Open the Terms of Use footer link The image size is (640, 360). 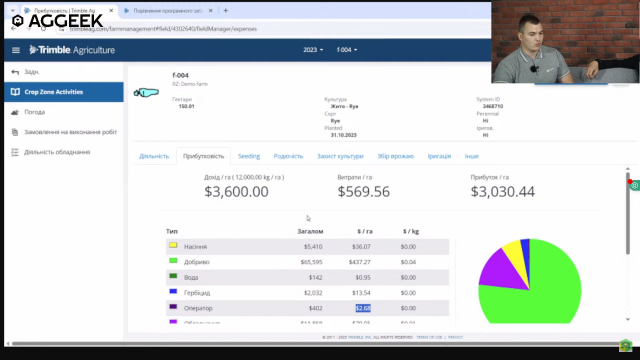[429, 337]
